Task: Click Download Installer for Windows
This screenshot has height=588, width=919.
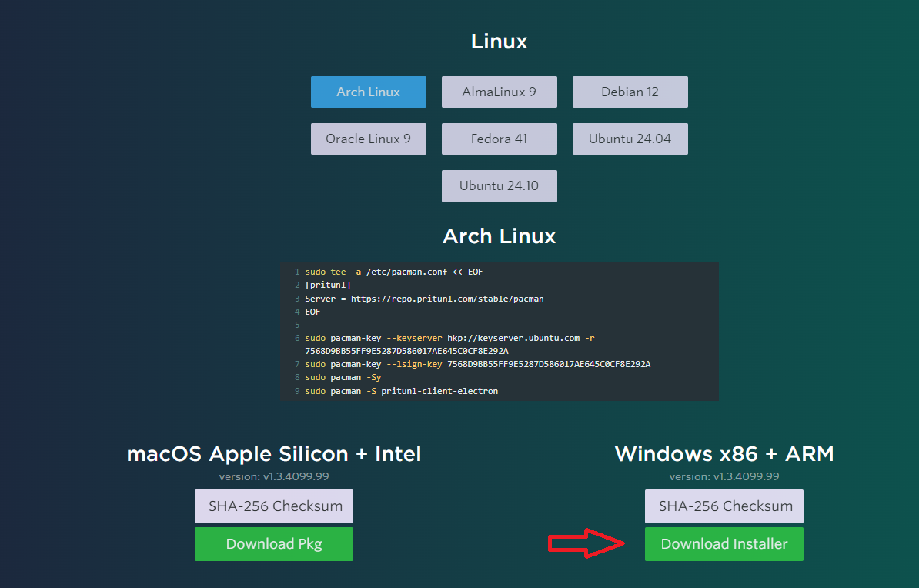Action: pos(724,544)
